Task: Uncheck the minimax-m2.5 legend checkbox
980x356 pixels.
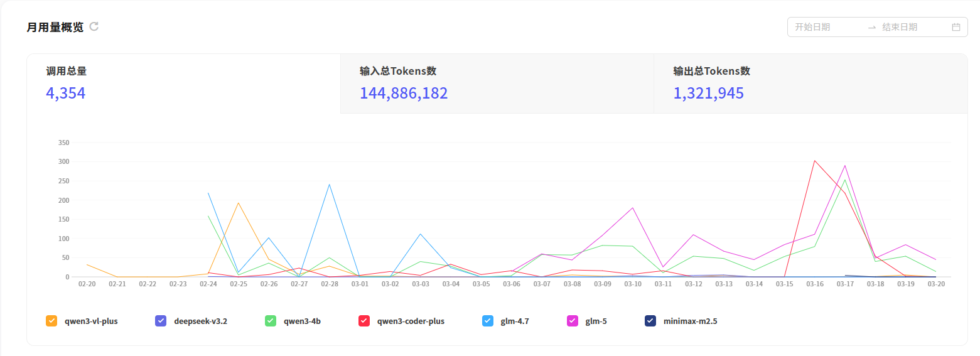Action: 650,321
